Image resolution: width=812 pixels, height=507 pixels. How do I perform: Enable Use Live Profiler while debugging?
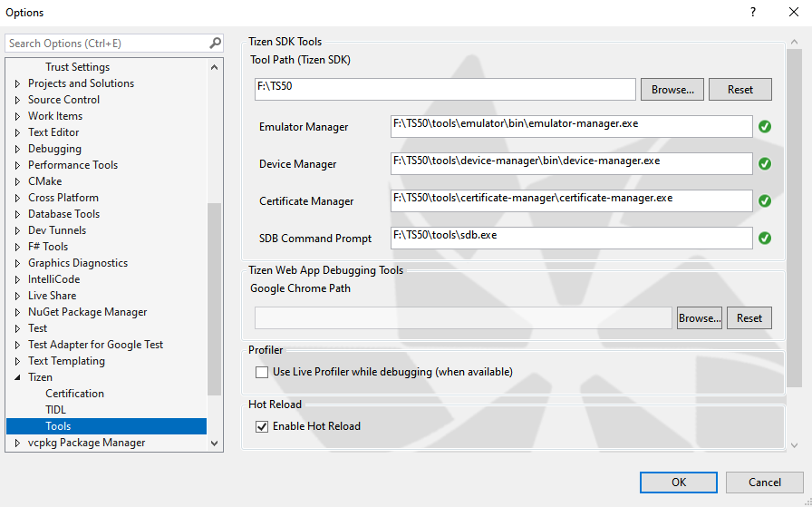(x=262, y=372)
